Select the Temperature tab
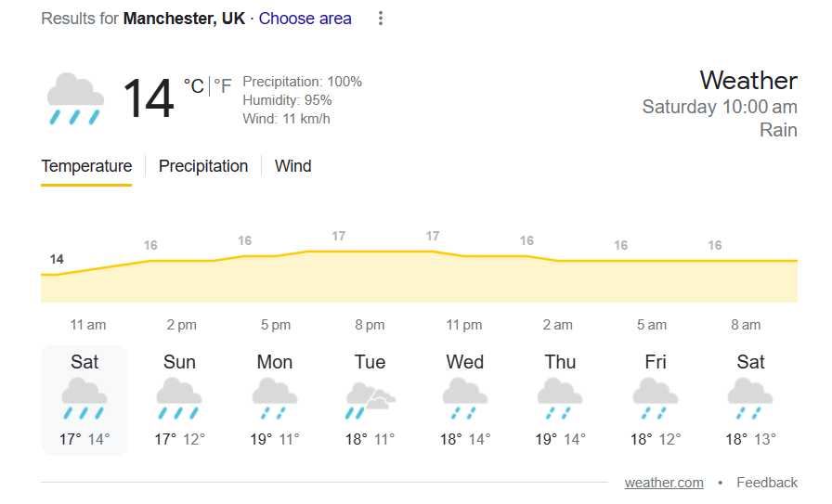Image resolution: width=832 pixels, height=504 pixels. pyautogui.click(x=86, y=166)
